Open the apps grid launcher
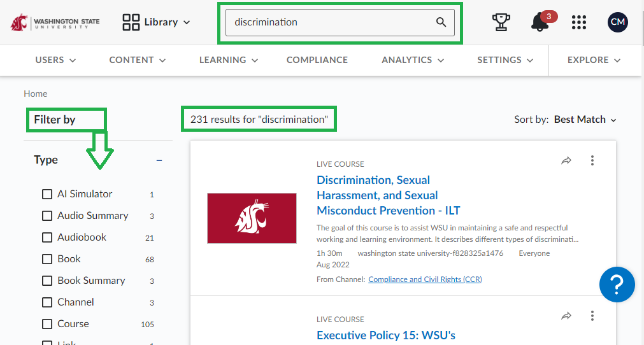 point(578,22)
